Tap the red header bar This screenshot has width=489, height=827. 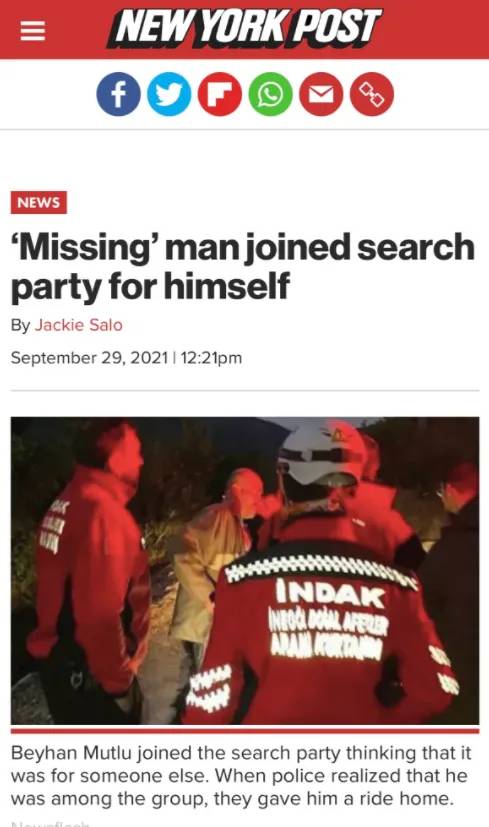(245, 30)
